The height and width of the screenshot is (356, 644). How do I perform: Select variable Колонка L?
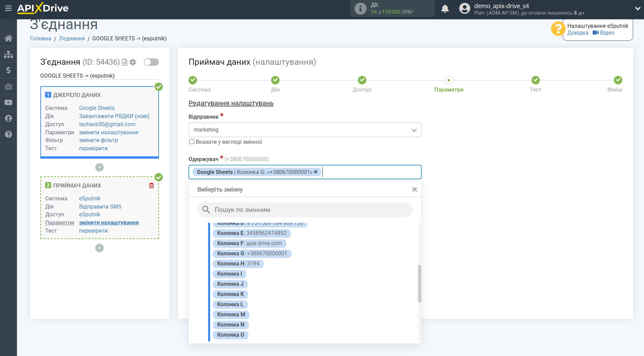230,304
